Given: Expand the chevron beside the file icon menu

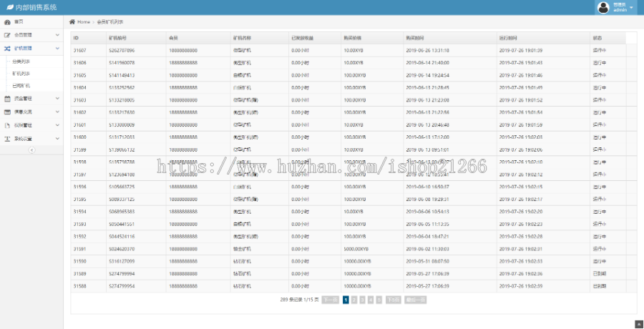Looking at the screenshot, I should coord(57,125).
